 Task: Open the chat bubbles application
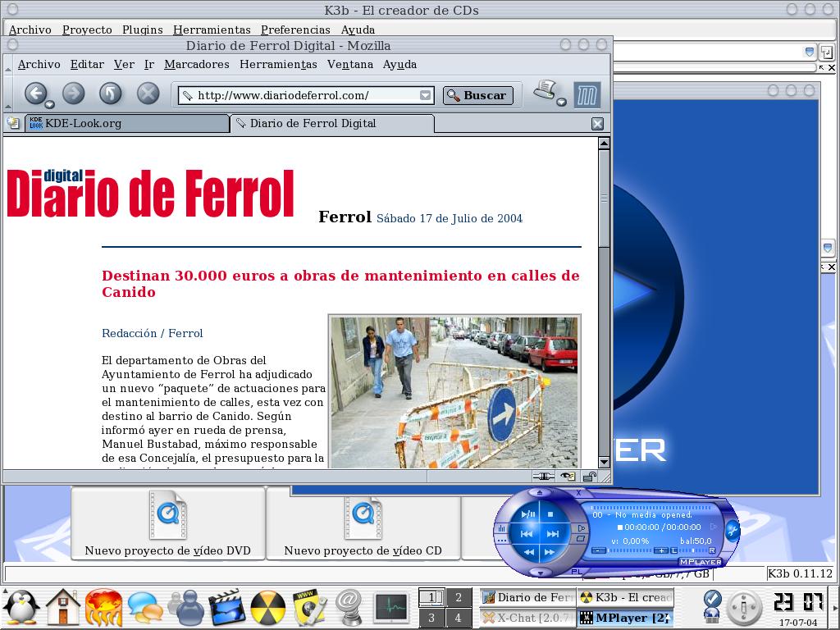[x=144, y=608]
